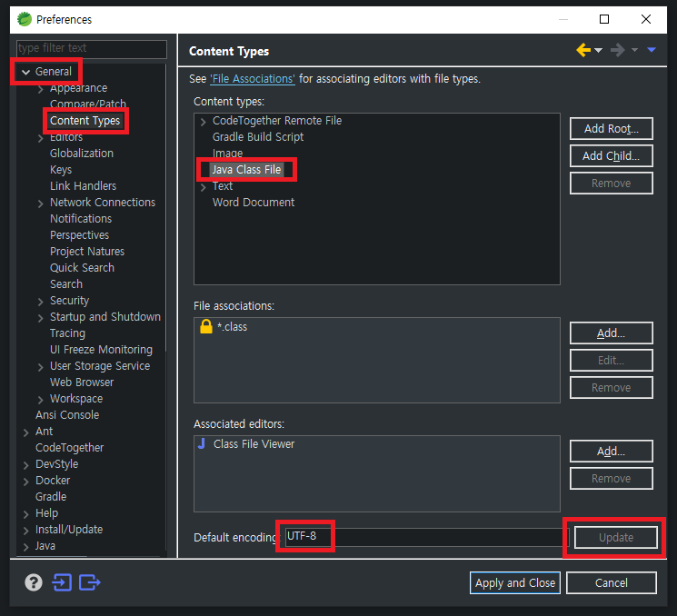
Task: Expand the Startup and Shutdown node
Action: [x=41, y=318]
